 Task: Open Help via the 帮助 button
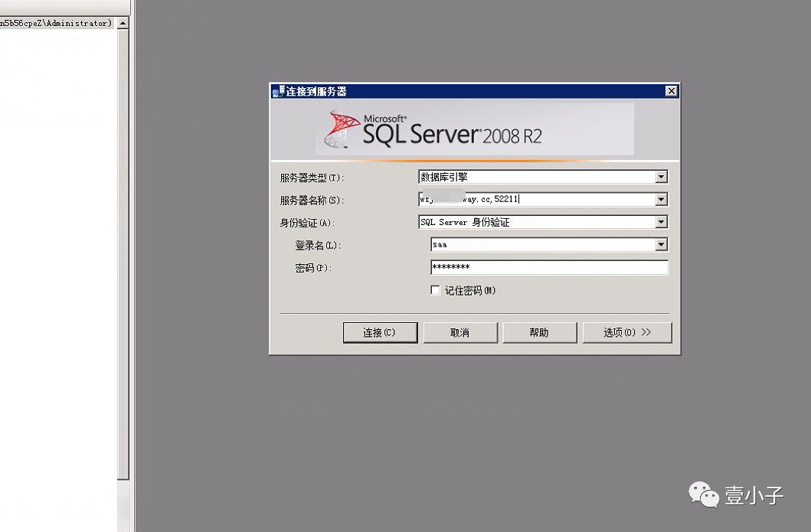click(x=539, y=332)
